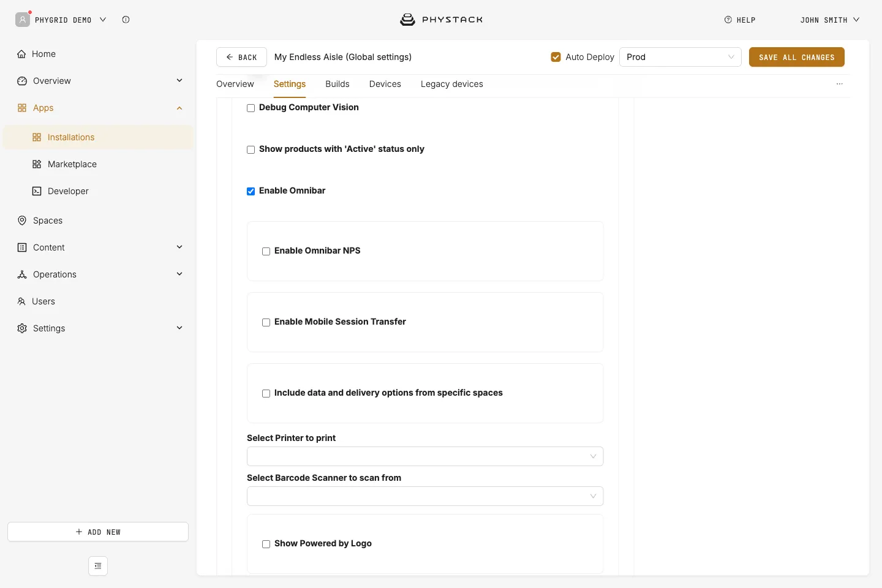Image resolution: width=882 pixels, height=588 pixels.
Task: Check Enable Mobile Session Transfer
Action: coord(266,322)
